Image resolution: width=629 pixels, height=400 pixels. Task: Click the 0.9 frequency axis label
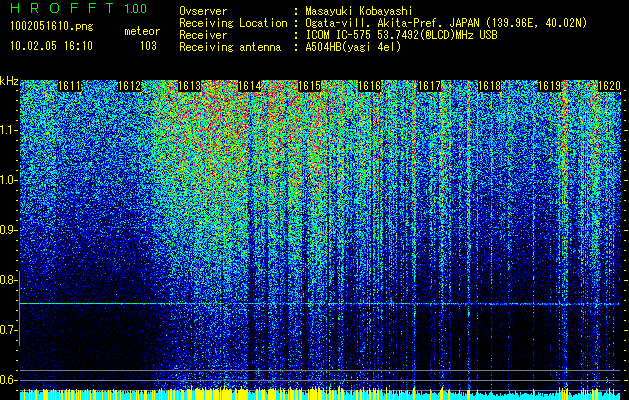9,230
